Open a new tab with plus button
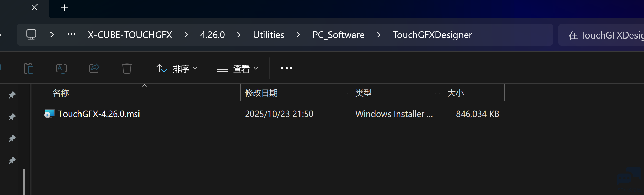The image size is (644, 195). click(x=64, y=8)
